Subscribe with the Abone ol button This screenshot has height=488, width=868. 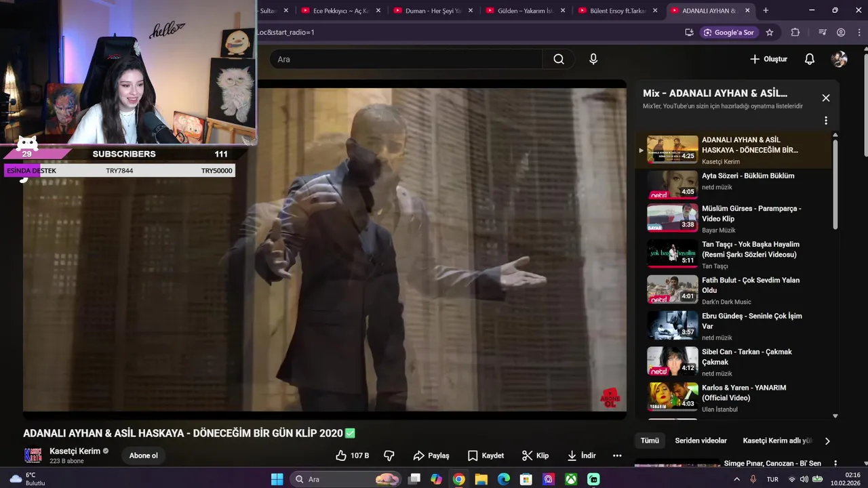(144, 455)
